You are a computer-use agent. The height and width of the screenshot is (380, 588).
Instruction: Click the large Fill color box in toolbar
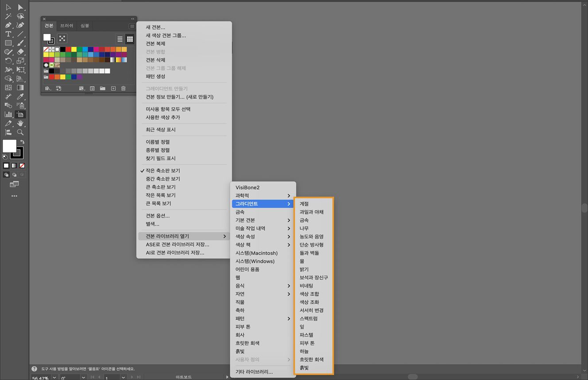click(9, 146)
